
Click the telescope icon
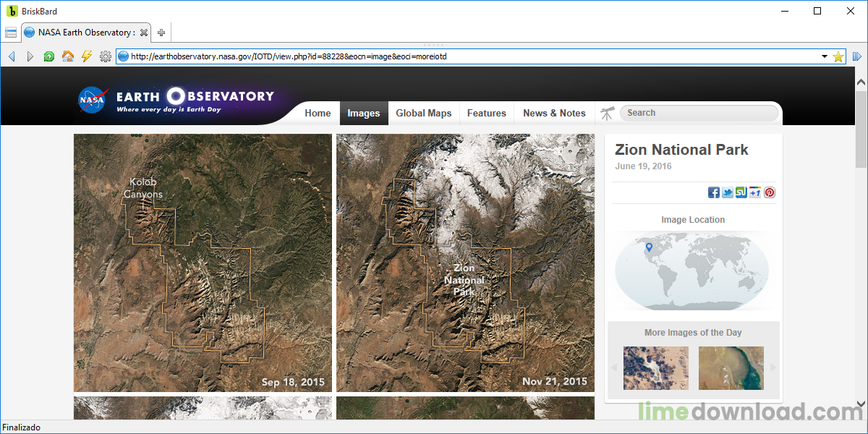[x=607, y=113]
